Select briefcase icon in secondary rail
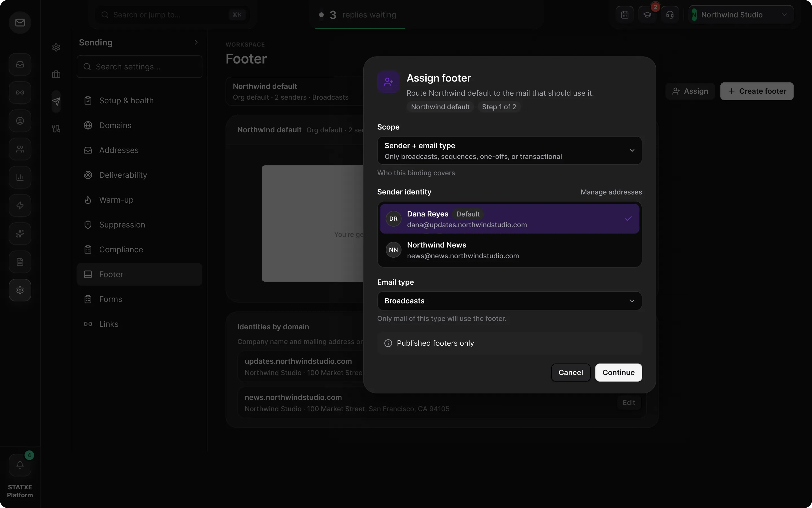The image size is (812, 508). click(56, 74)
